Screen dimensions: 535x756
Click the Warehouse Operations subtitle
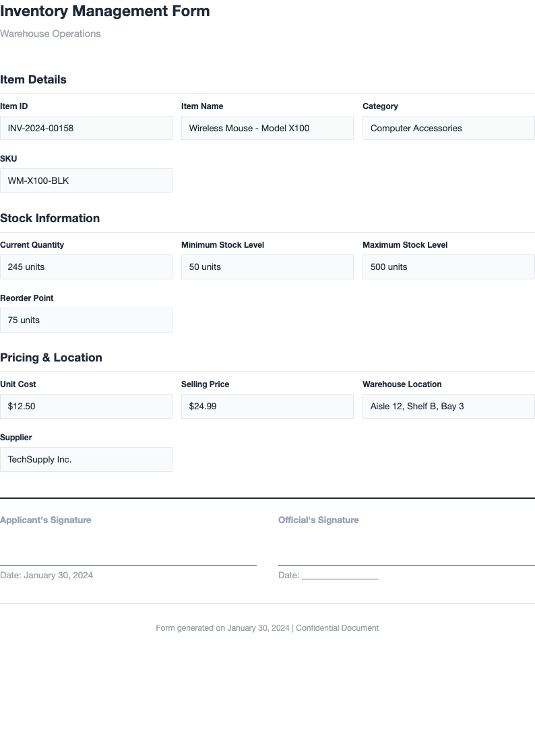[50, 34]
